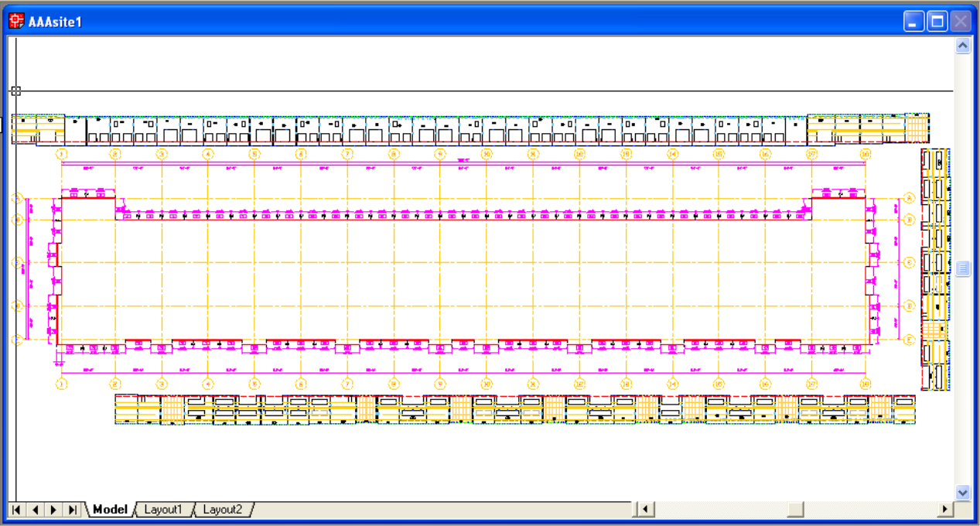
Task: Pick grid bubble A on the right side
Action: click(x=910, y=198)
